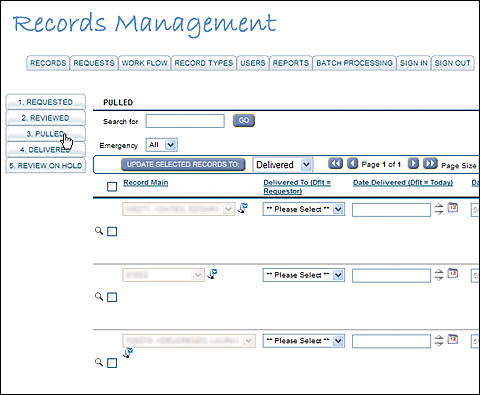Viewport: 480px width, 395px height.
Task: Go to first page of results
Action: pos(335,164)
